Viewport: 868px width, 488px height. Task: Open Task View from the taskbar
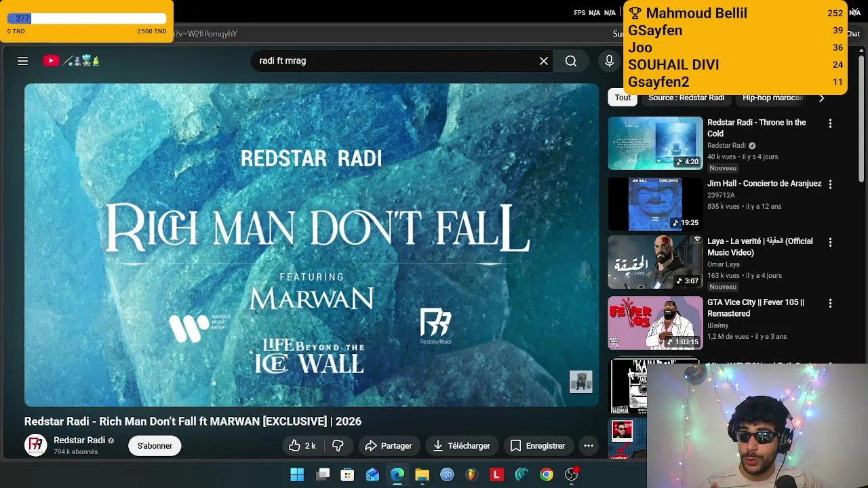[x=323, y=475]
